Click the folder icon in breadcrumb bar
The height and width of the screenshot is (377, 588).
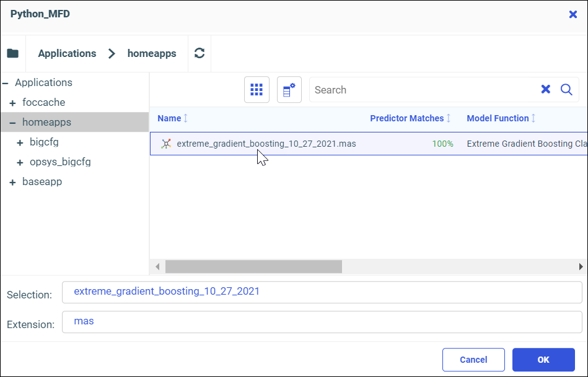coord(12,53)
